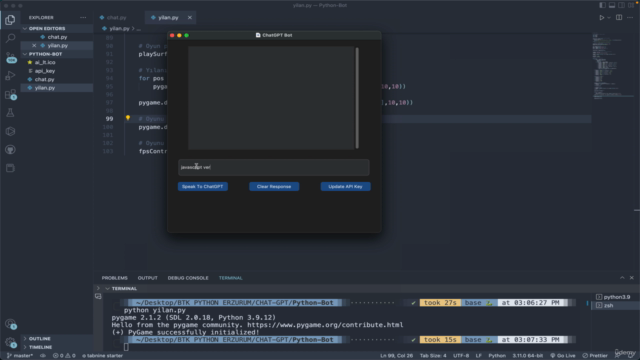Click Prettier status bar item
The image size is (640, 360).
point(595,356)
